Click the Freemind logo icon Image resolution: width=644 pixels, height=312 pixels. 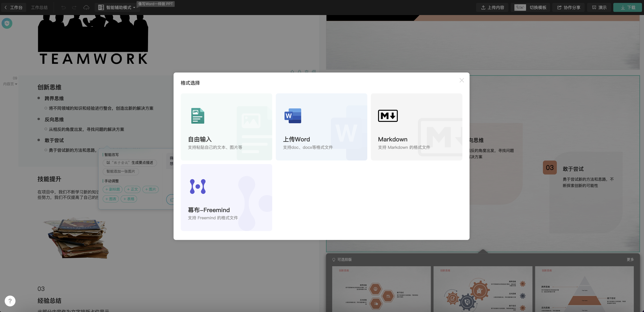pyautogui.click(x=198, y=186)
